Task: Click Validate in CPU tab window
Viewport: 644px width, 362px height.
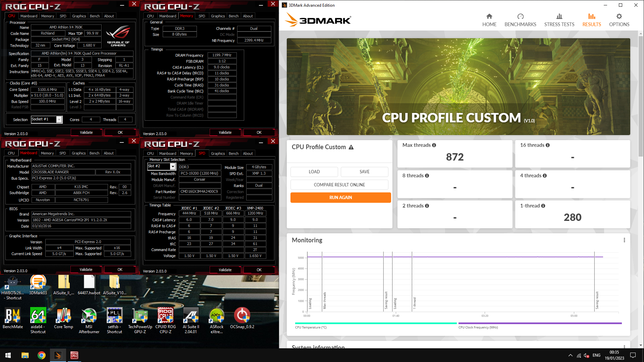Action: (86, 132)
